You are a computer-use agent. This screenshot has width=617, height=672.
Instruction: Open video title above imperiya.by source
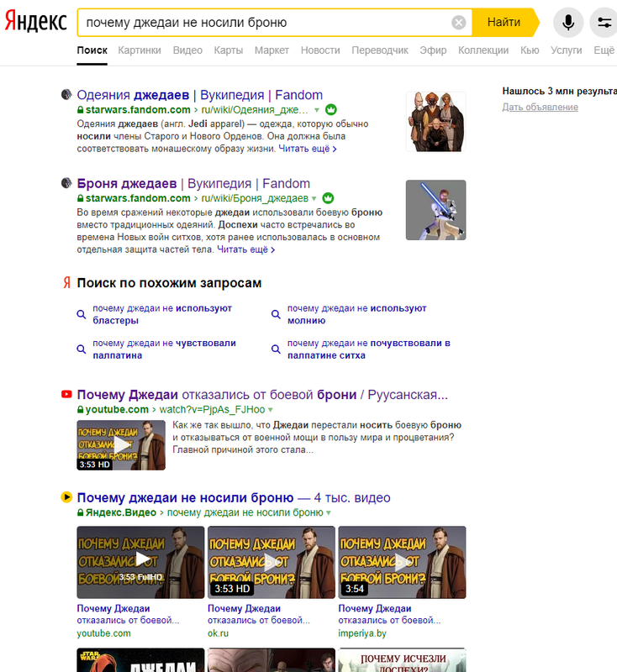coord(389,614)
